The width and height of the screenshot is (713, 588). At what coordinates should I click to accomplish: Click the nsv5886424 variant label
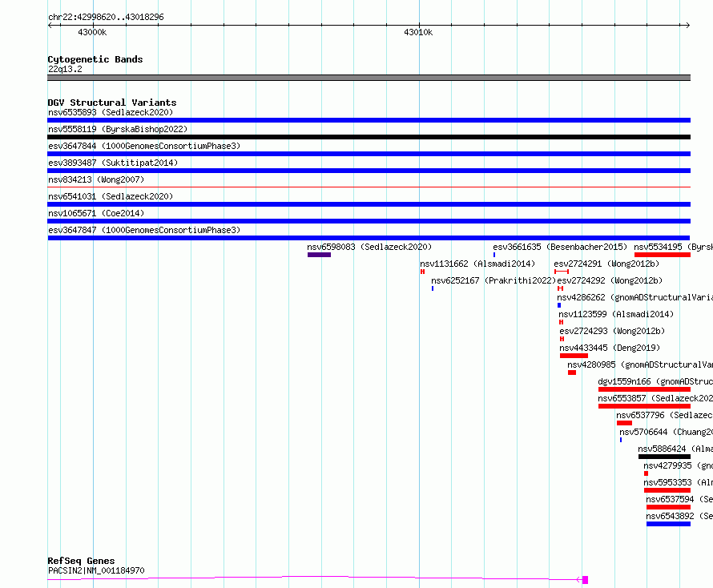675,449
